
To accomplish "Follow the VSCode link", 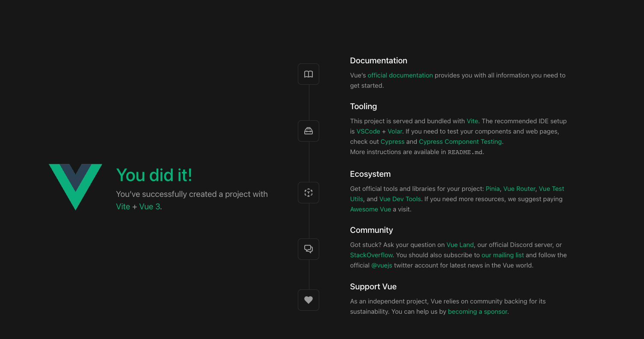I will [x=368, y=131].
